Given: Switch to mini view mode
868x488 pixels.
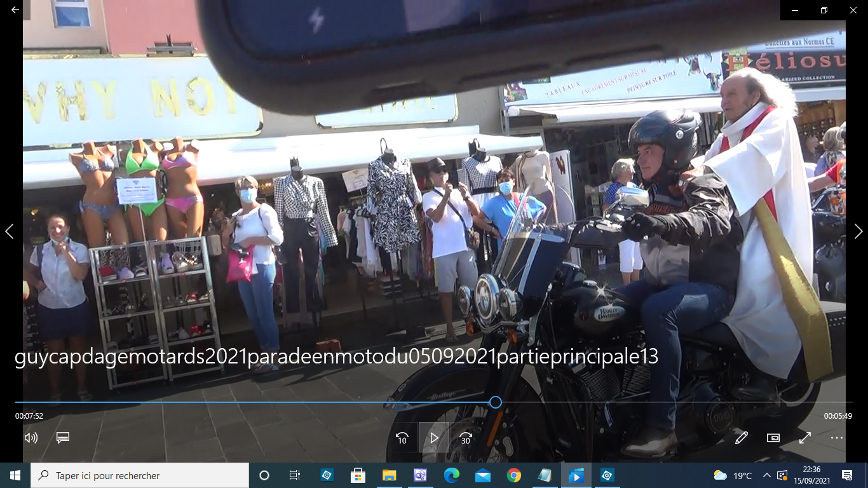Looking at the screenshot, I should 773,438.
